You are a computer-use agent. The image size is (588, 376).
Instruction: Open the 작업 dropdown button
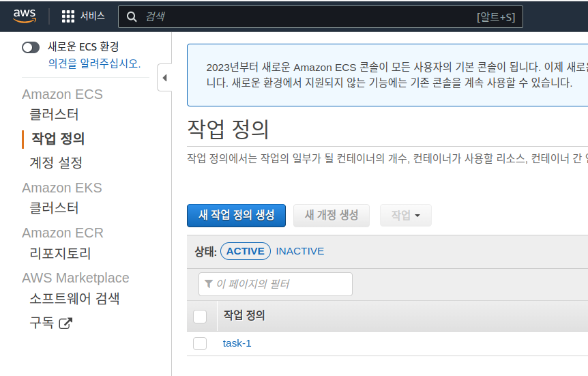(405, 216)
